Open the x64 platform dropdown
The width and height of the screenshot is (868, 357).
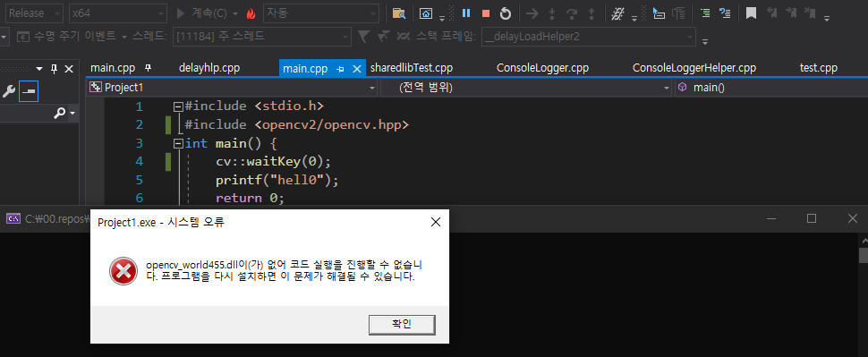point(118,13)
